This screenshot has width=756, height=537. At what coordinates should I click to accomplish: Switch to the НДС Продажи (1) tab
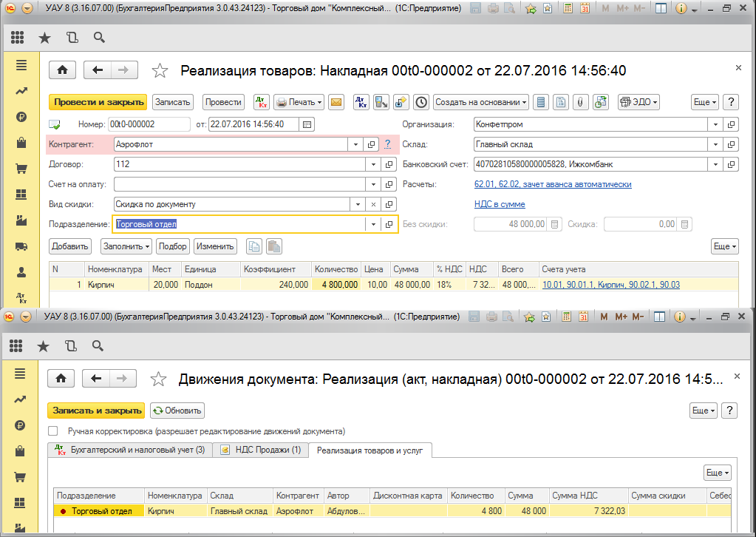pyautogui.click(x=261, y=450)
